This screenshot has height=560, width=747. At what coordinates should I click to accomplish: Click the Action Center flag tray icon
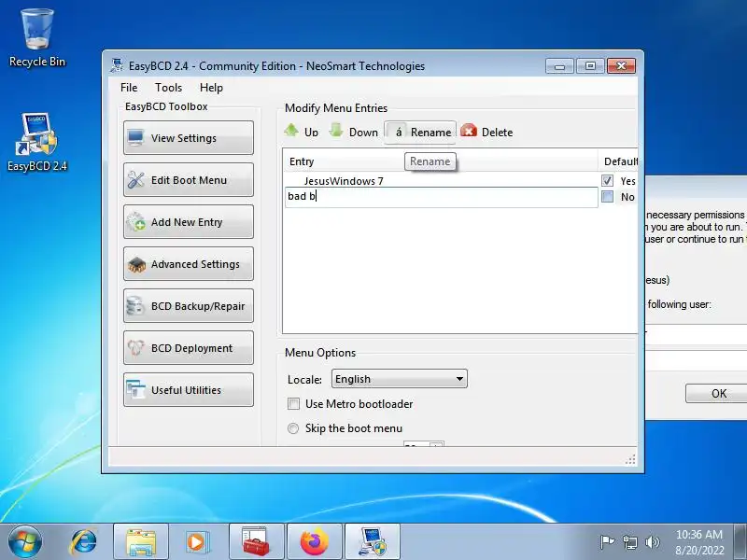(606, 542)
